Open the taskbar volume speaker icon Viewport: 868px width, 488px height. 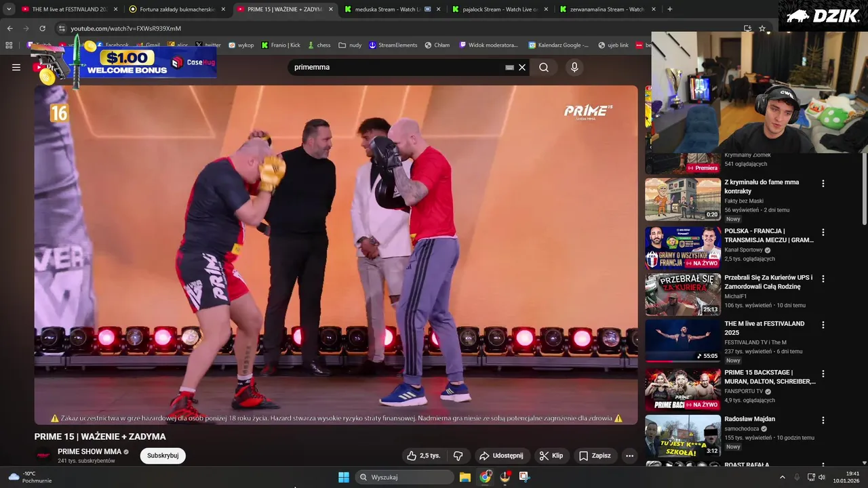tap(822, 477)
